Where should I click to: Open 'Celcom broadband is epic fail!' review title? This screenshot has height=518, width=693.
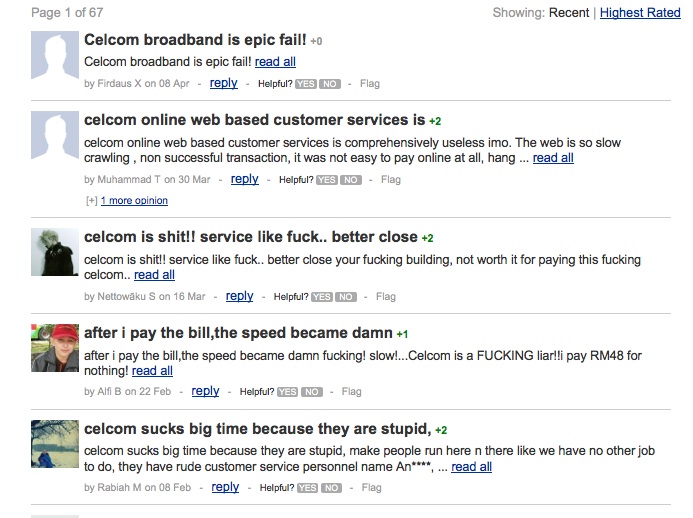pos(195,40)
